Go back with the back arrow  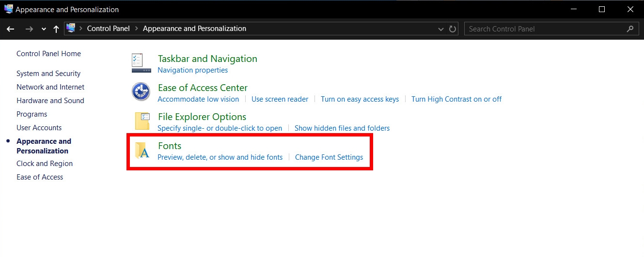click(11, 29)
